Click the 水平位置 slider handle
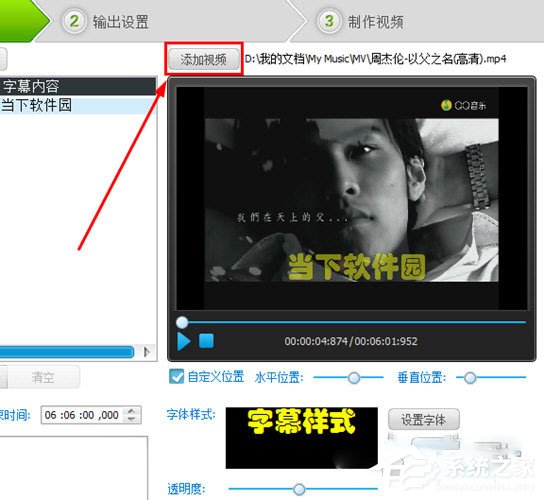The image size is (544, 500). pyautogui.click(x=354, y=378)
